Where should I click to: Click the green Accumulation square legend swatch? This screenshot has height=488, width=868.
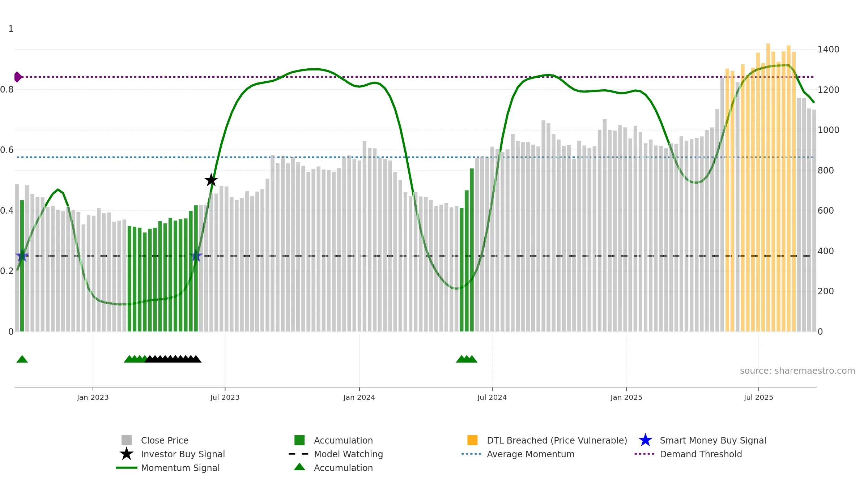point(299,440)
